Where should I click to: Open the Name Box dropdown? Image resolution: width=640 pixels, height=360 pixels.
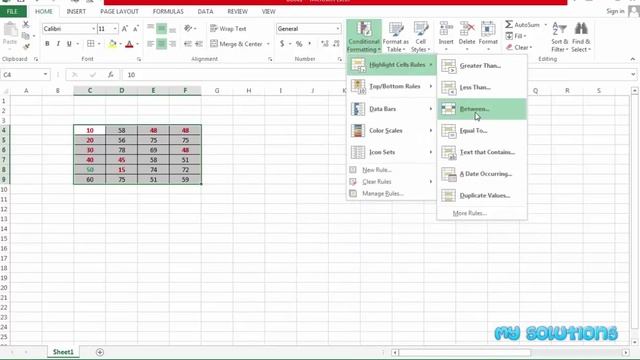(45, 75)
